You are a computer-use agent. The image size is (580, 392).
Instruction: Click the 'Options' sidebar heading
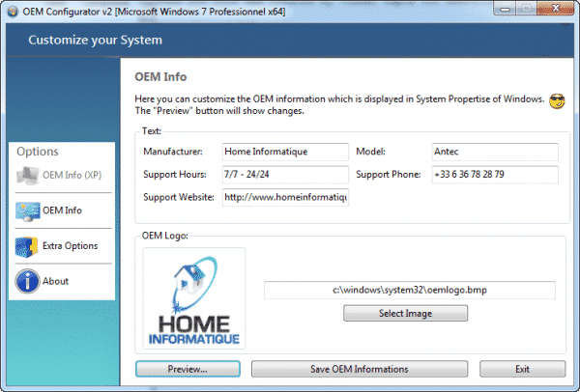pyautogui.click(x=38, y=152)
